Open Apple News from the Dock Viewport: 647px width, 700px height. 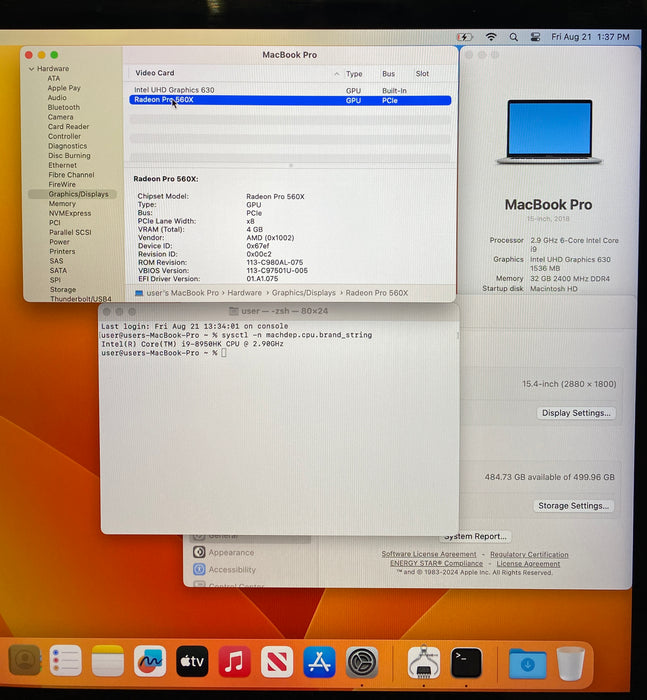click(x=277, y=662)
